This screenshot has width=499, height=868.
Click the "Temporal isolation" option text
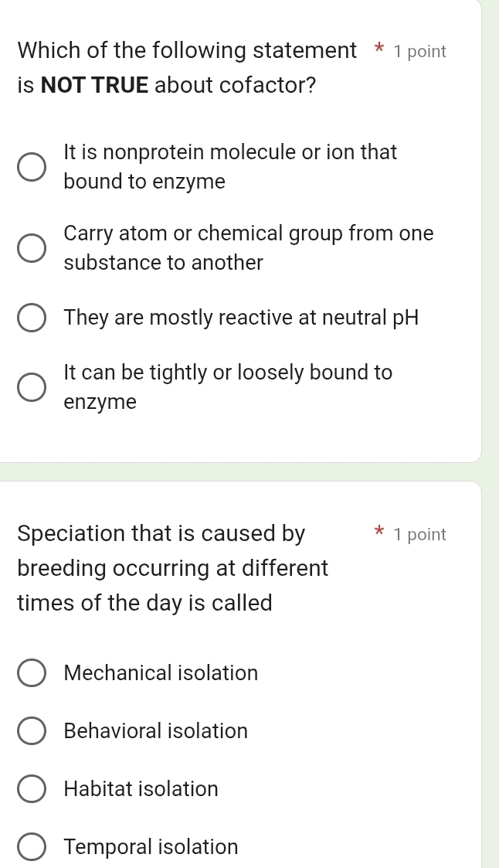[x=151, y=847]
